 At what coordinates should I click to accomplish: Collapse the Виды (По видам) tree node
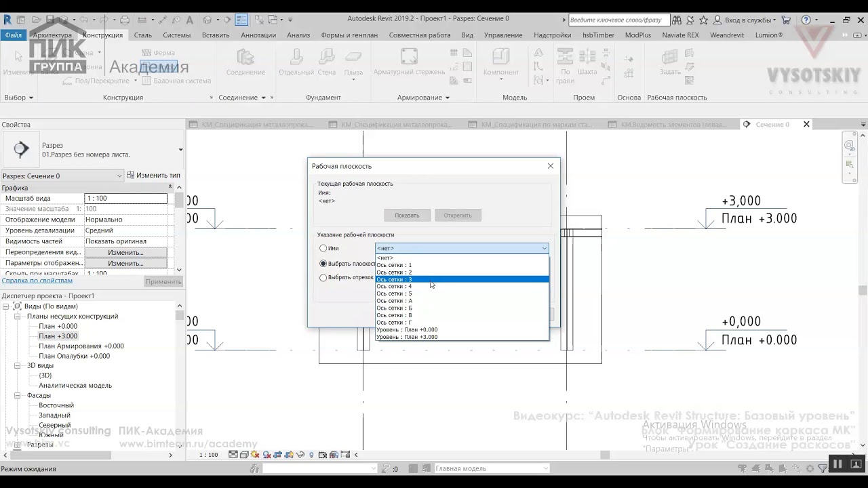coord(6,306)
